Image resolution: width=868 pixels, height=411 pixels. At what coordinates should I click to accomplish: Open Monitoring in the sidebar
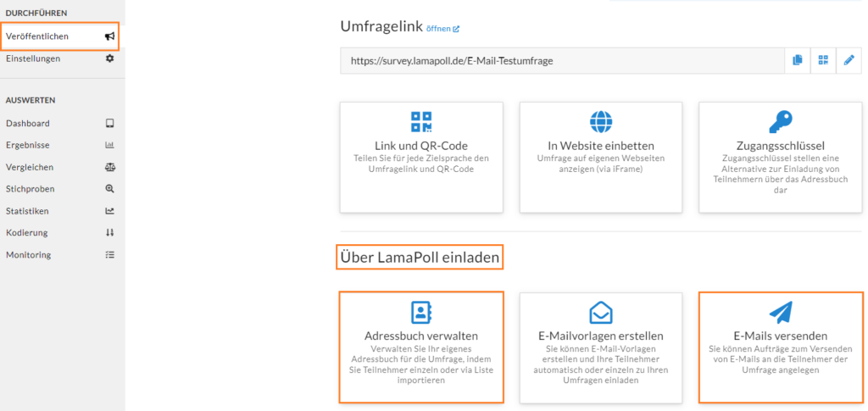click(60, 255)
